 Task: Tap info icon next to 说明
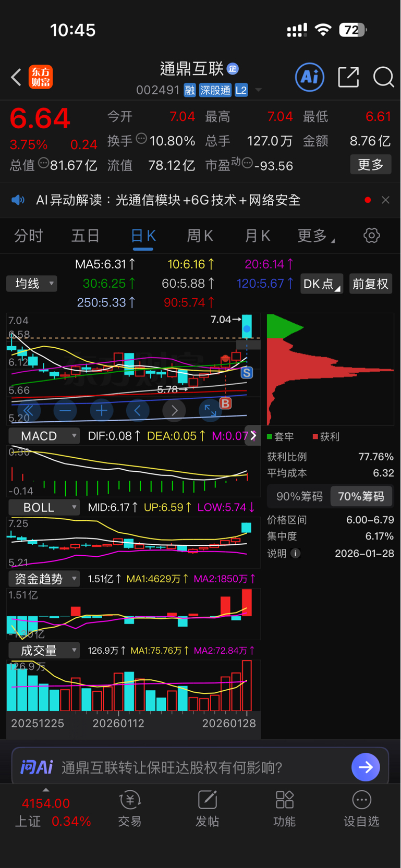pyautogui.click(x=296, y=554)
